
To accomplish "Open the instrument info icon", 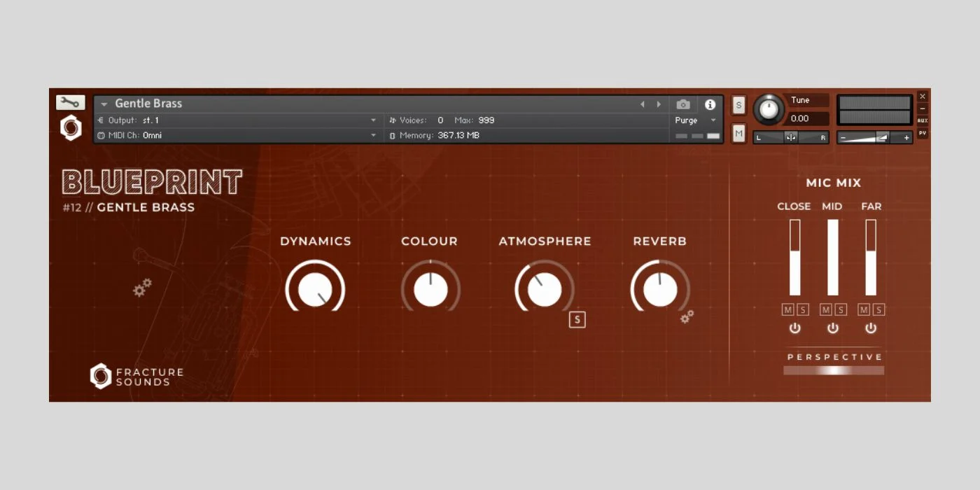I will point(710,104).
